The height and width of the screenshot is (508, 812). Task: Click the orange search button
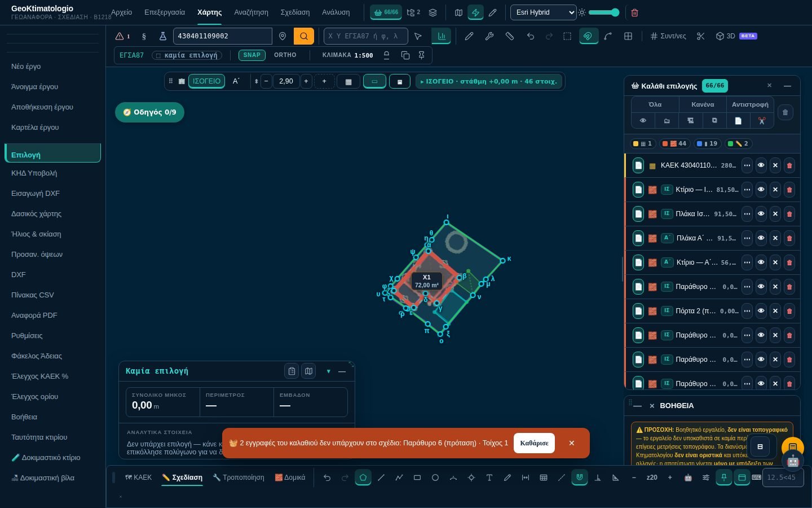point(304,36)
